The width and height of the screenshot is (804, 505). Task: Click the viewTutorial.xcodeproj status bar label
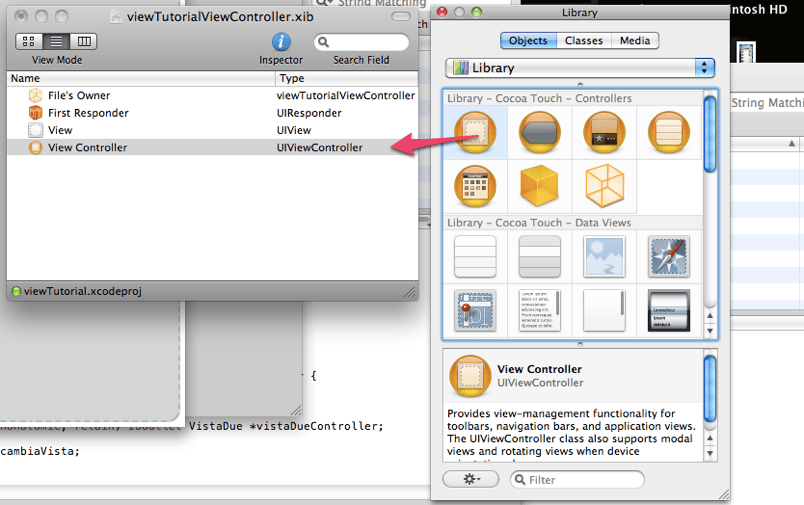click(83, 291)
